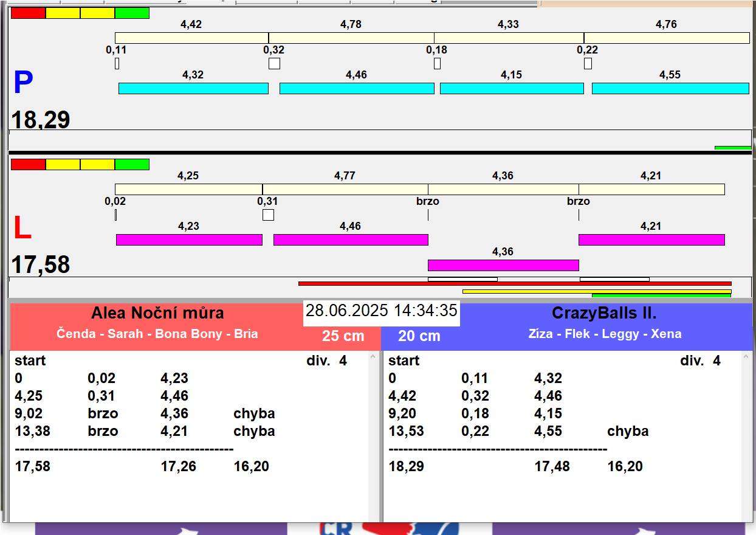Click the start header in Alea results
Viewport: 756px width, 535px height.
tap(30, 361)
